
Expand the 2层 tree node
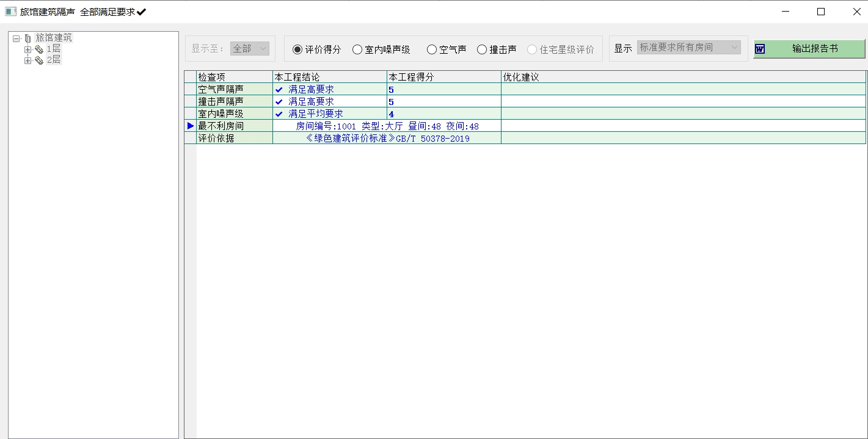[x=27, y=60]
